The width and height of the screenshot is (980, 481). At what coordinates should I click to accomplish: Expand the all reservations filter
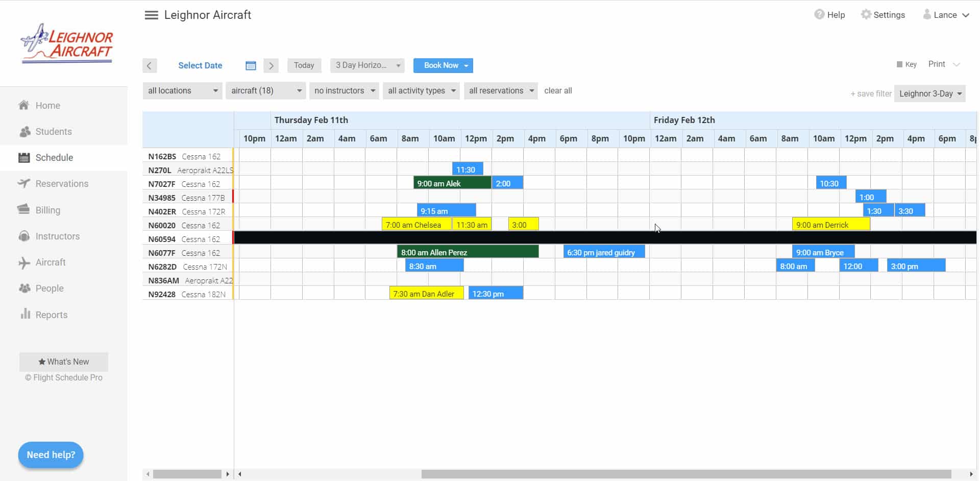click(x=501, y=91)
